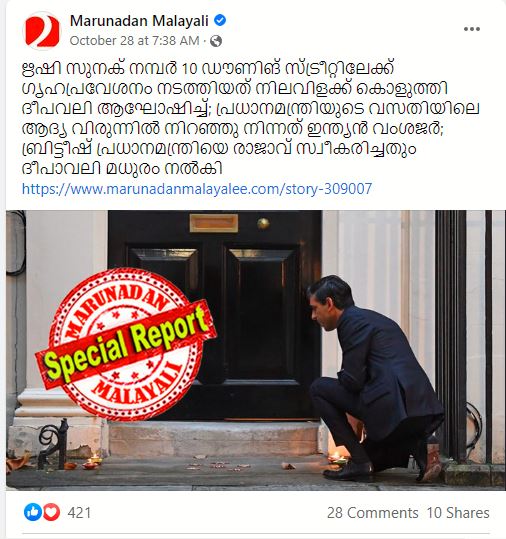The width and height of the screenshot is (506, 539).
Task: Click the blue verified badge checkmark
Action: click(220, 21)
